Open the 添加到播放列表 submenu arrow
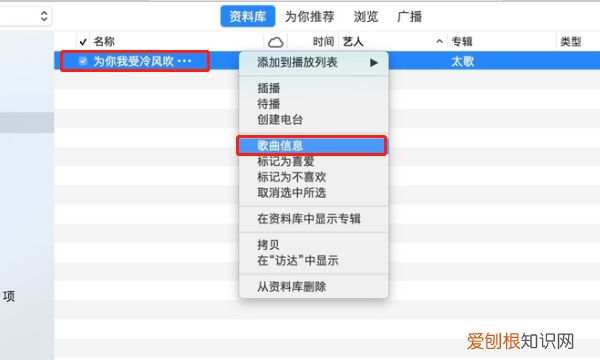This screenshot has height=360, width=600. [374, 63]
